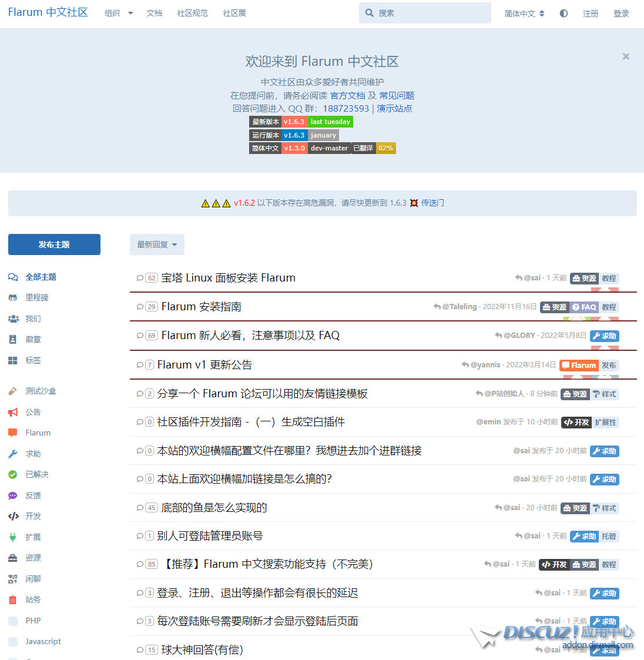Click the 传送门 link in alert
Image resolution: width=644 pixels, height=660 pixels.
[x=432, y=203]
